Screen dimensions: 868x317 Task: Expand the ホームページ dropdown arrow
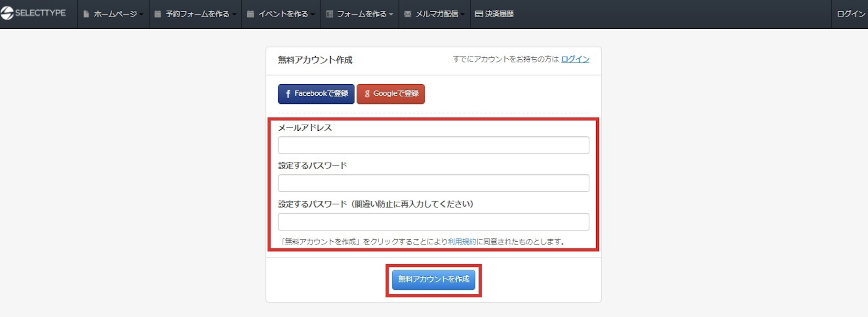142,14
